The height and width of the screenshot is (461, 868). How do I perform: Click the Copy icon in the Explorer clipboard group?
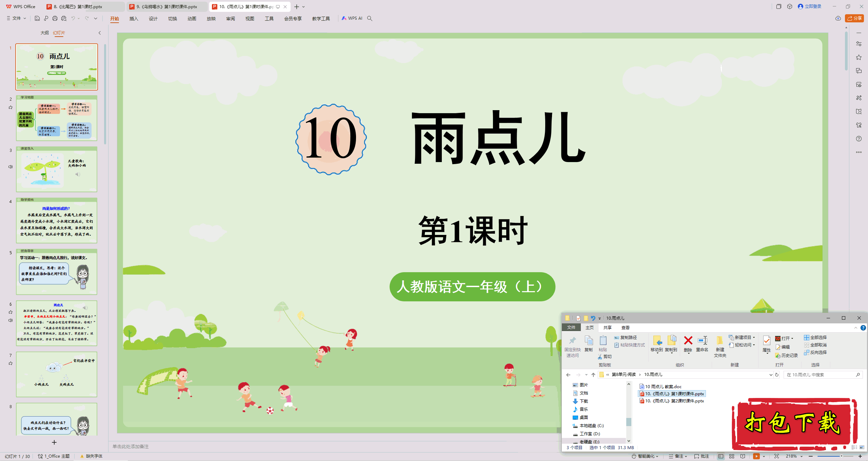point(589,344)
